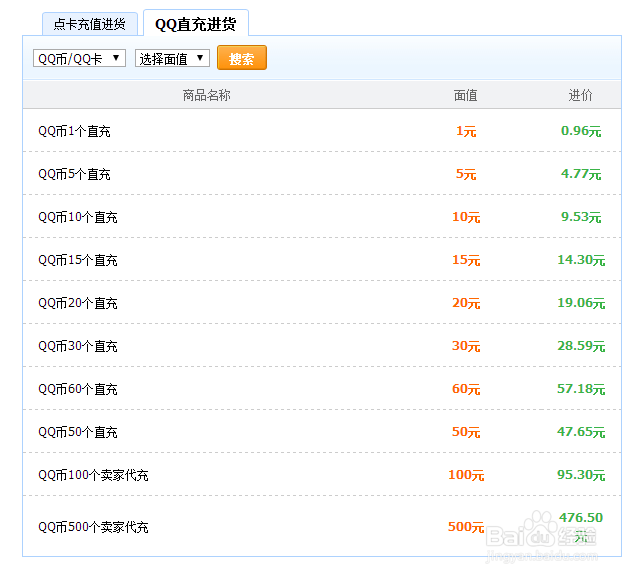This screenshot has width=634, height=578.
Task: Click the 100元 face value
Action: [x=466, y=475]
